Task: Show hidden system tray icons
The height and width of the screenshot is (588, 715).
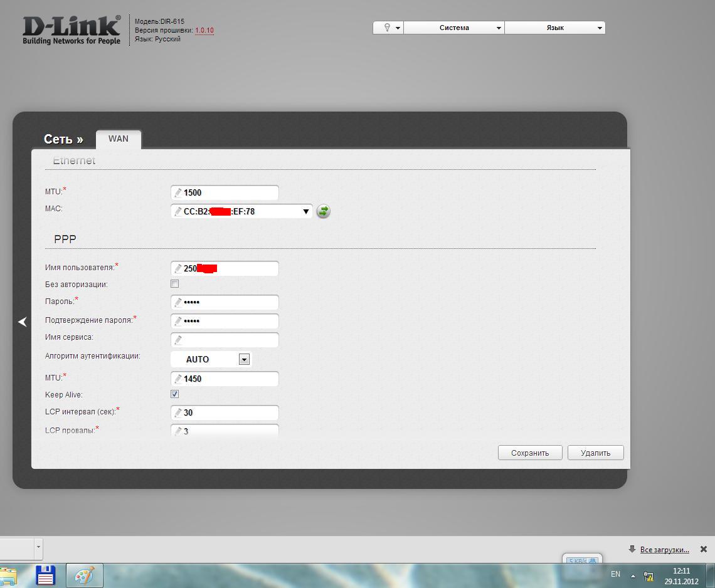Action: (633, 575)
